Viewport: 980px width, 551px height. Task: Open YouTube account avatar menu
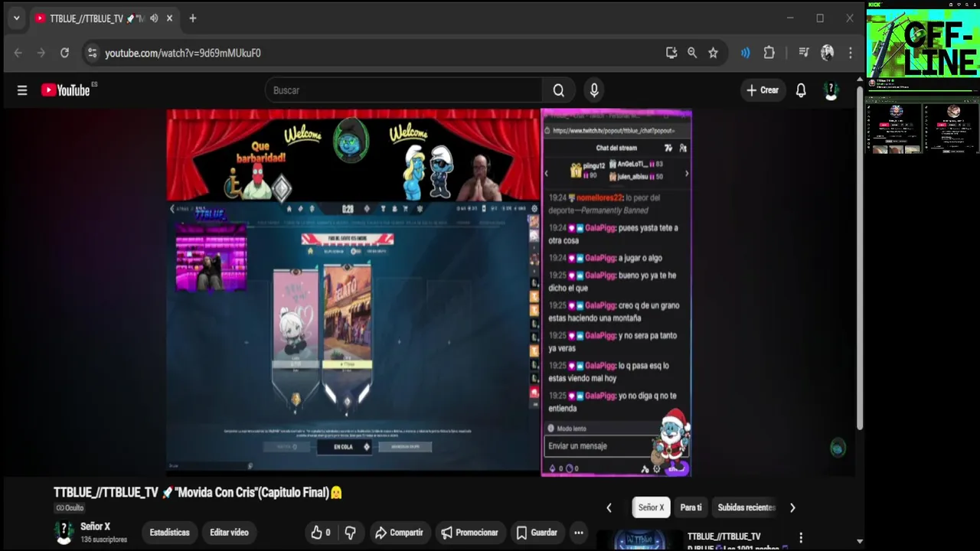click(x=831, y=90)
